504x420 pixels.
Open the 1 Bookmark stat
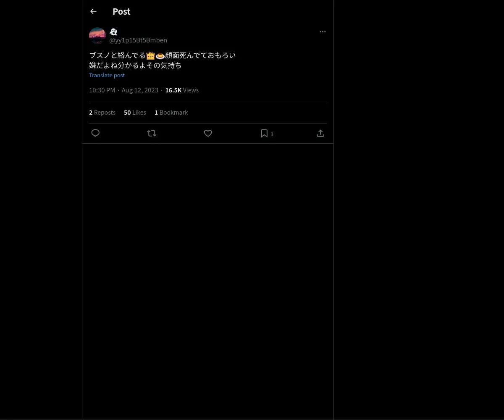tap(171, 112)
